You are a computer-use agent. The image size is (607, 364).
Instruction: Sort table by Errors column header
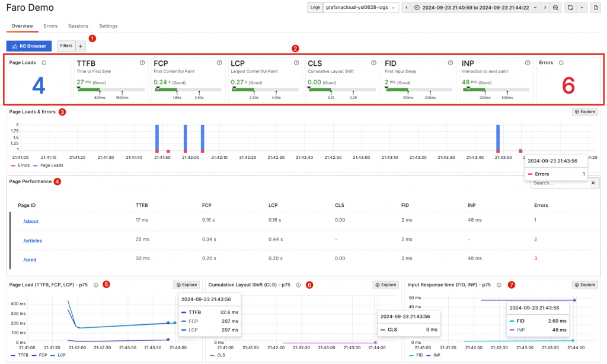click(x=541, y=205)
